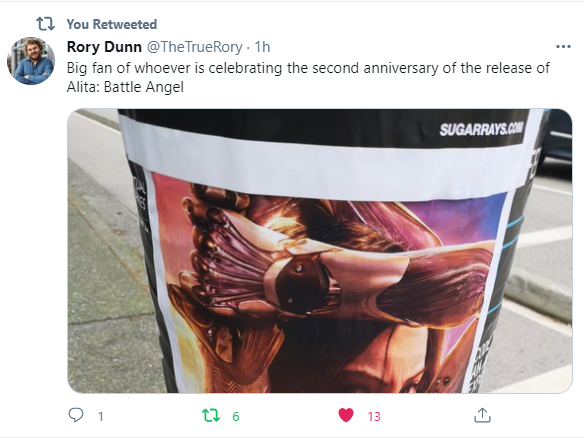The height and width of the screenshot is (438, 584).
Task: Click the SUGARRAYS.COM text in the photo
Action: click(x=481, y=129)
